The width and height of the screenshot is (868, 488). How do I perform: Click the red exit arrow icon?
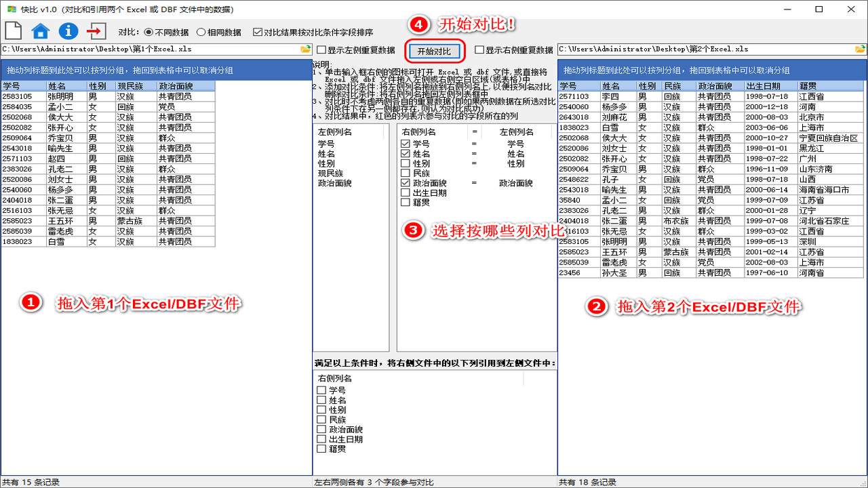(96, 31)
